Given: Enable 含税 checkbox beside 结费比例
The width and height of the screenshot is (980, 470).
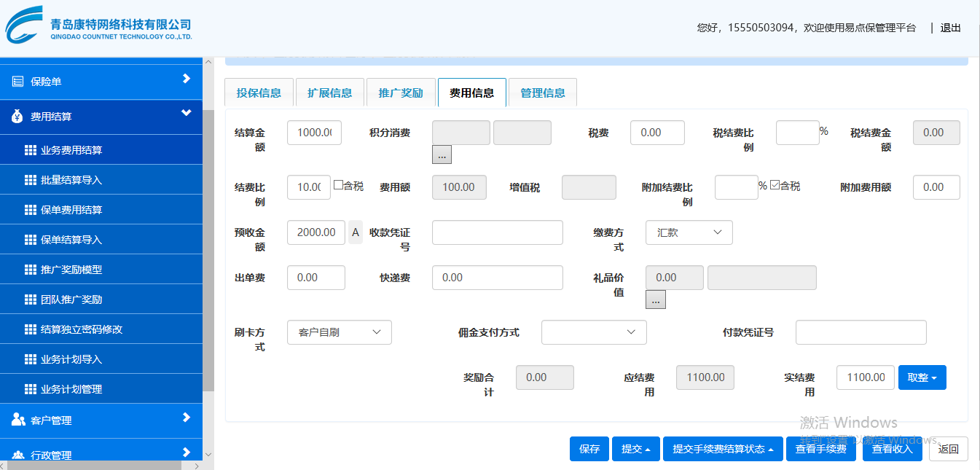Looking at the screenshot, I should (x=338, y=185).
